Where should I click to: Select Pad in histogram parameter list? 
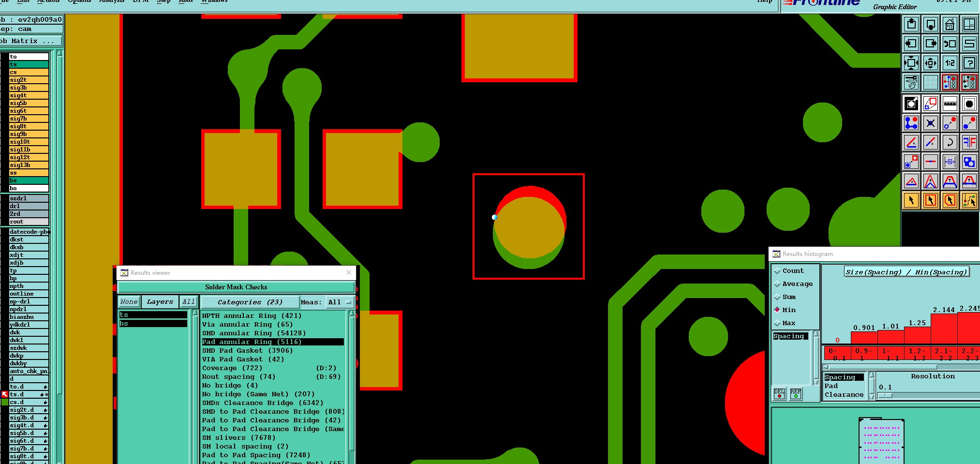pyautogui.click(x=844, y=386)
